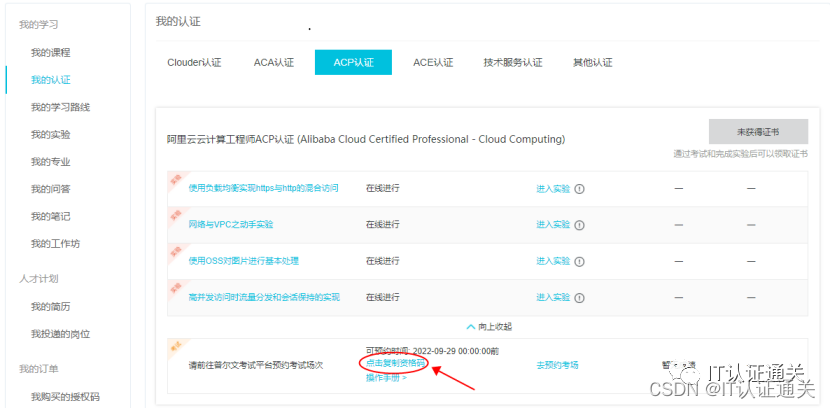Viewport: 831px width, 409px height.
Task: Open 我的课程 in sidebar
Action: (x=50, y=52)
